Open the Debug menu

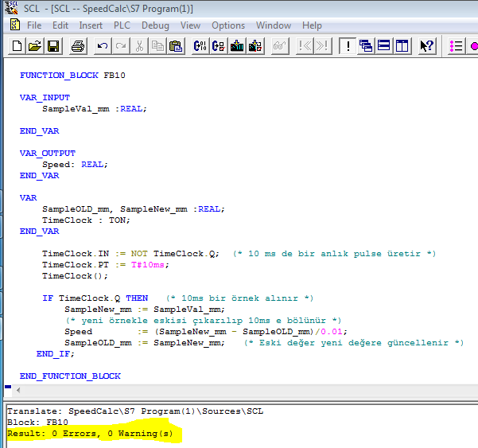tap(155, 25)
